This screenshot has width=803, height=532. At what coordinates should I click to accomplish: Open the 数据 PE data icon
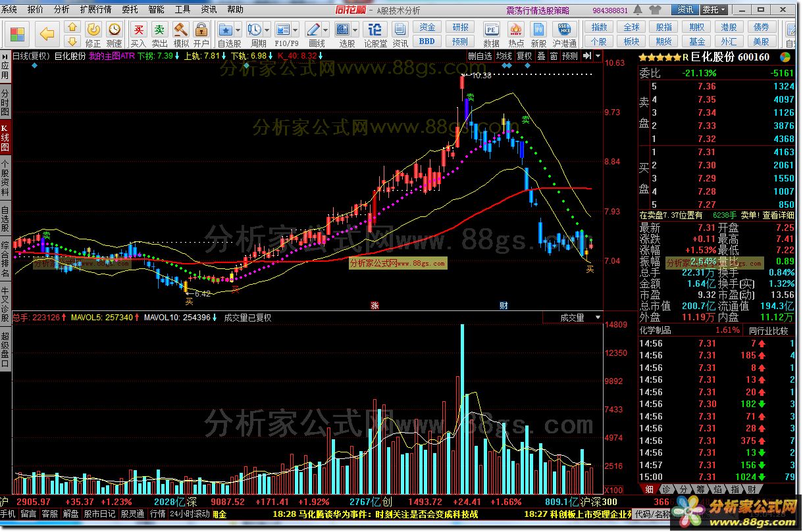click(x=491, y=29)
